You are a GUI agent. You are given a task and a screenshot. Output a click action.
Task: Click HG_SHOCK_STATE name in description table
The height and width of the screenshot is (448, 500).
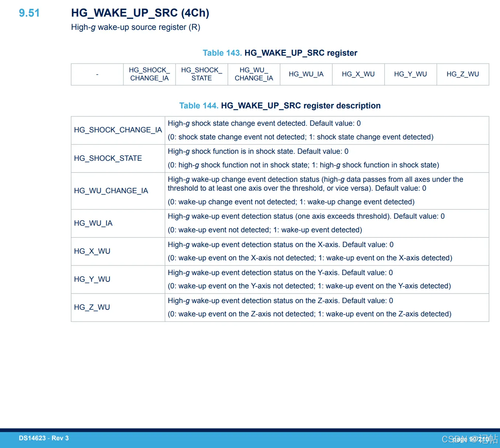click(108, 158)
